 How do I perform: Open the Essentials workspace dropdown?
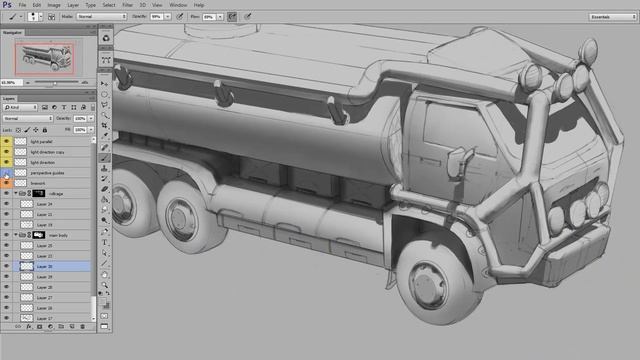coord(613,17)
